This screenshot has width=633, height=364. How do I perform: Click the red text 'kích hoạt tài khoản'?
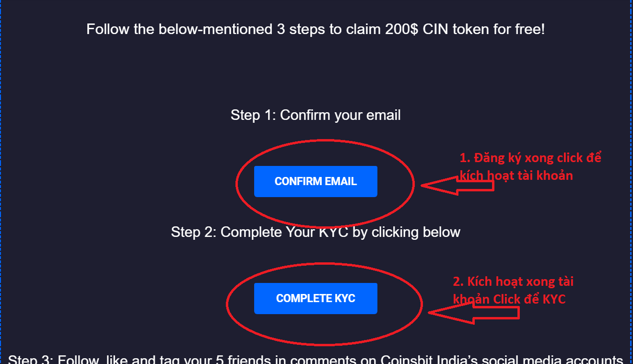pos(516,176)
